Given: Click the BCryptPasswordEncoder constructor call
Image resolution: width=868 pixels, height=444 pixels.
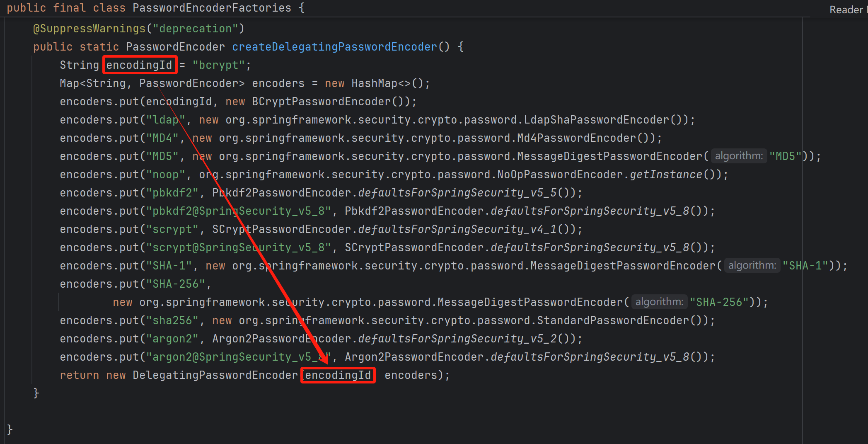Looking at the screenshot, I should (x=321, y=102).
